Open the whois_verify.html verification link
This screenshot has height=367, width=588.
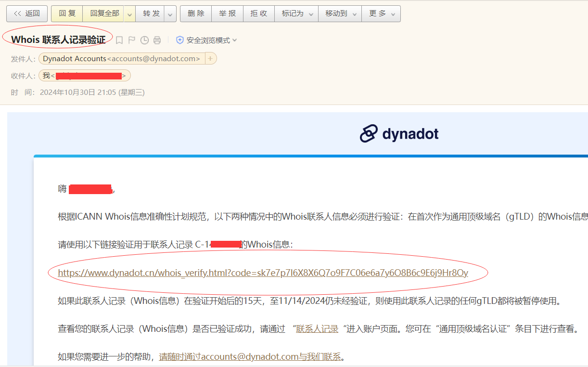[x=263, y=273]
